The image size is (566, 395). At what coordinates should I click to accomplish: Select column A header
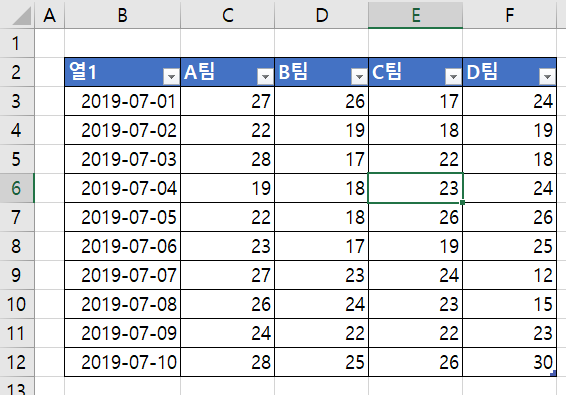click(x=49, y=15)
